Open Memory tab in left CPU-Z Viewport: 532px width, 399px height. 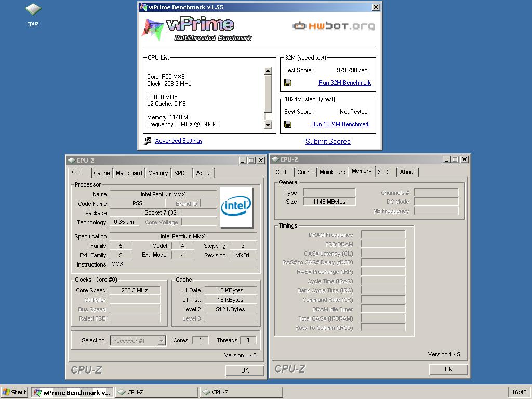[158, 173]
